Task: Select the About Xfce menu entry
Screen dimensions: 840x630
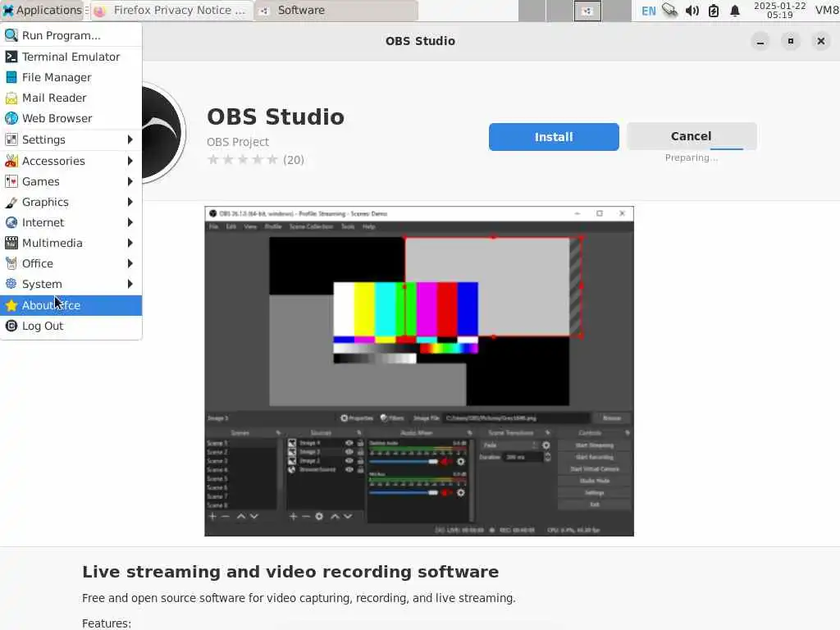Action: point(71,305)
